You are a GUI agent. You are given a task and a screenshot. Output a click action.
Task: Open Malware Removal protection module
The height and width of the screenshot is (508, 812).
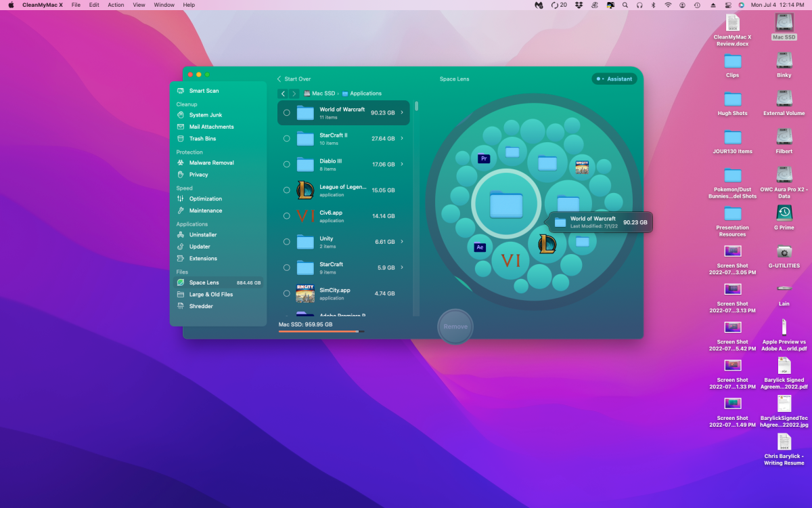218,163
